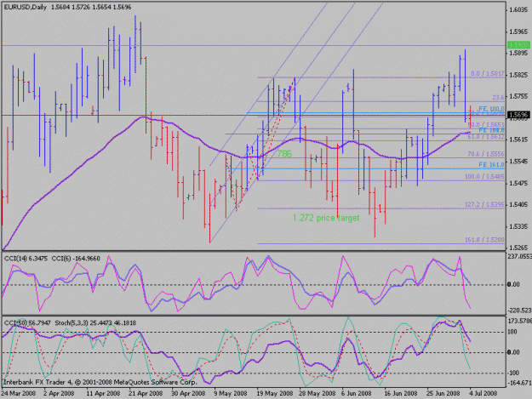Click price scale value 1.6035
Screen dimensions: 532x399
tap(518, 10)
